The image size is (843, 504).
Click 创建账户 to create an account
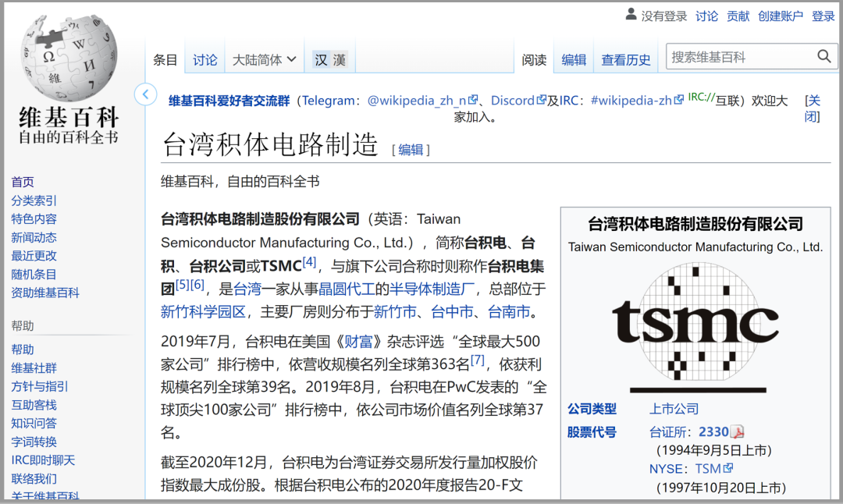[x=780, y=16]
